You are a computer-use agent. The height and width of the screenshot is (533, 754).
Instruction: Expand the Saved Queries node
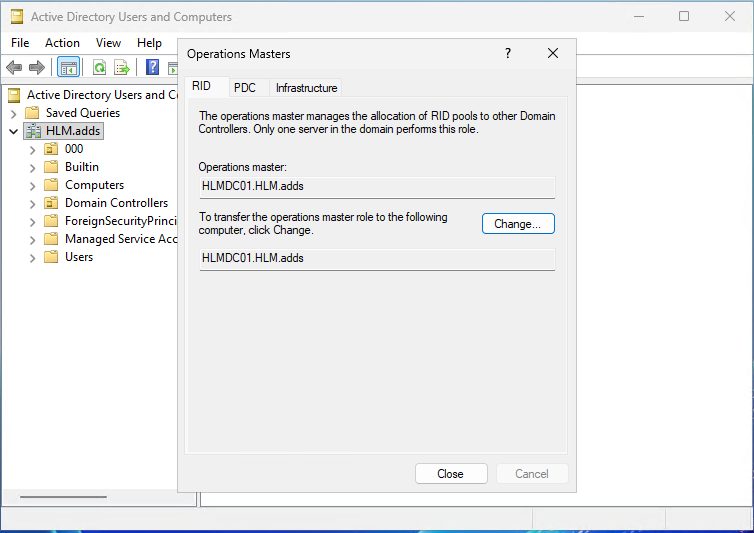(13, 113)
